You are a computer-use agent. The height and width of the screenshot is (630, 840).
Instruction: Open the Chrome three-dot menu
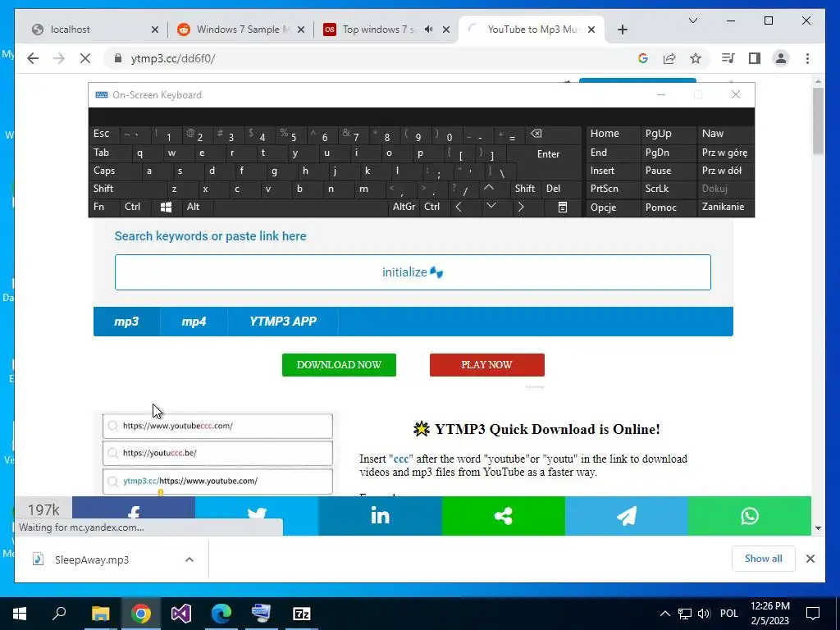click(x=807, y=58)
